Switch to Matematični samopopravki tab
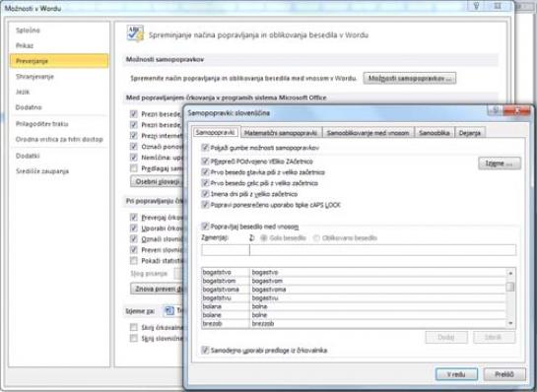537x392 pixels. pyautogui.click(x=281, y=133)
